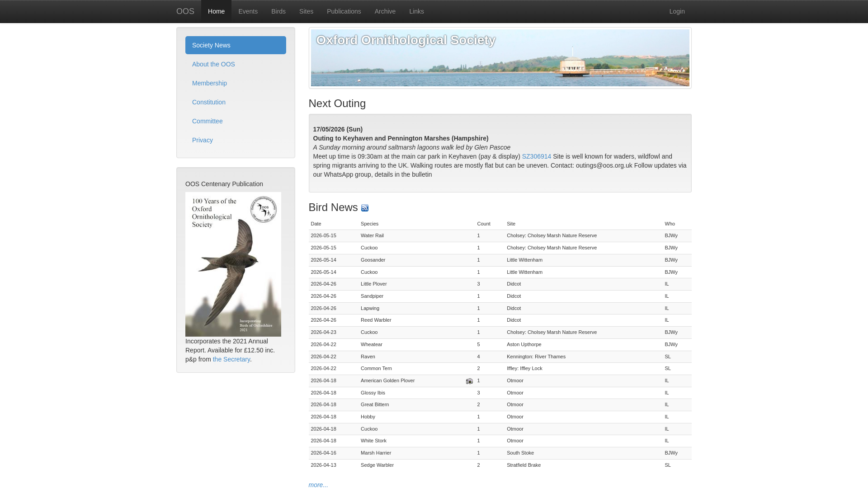Click the Next Outing heading
Viewport: 868px width, 488px height.
[337, 103]
